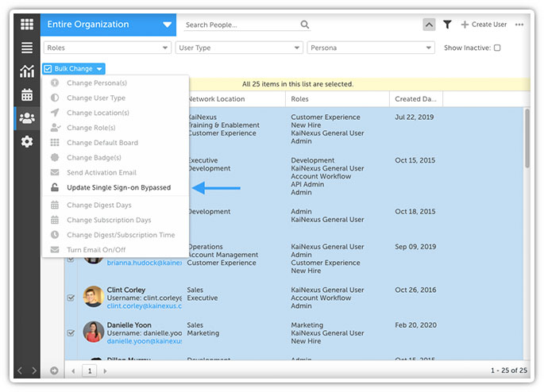Viewport: 544px width, 392px height.
Task: Open the settings gear icon in sidebar
Action: tap(27, 141)
